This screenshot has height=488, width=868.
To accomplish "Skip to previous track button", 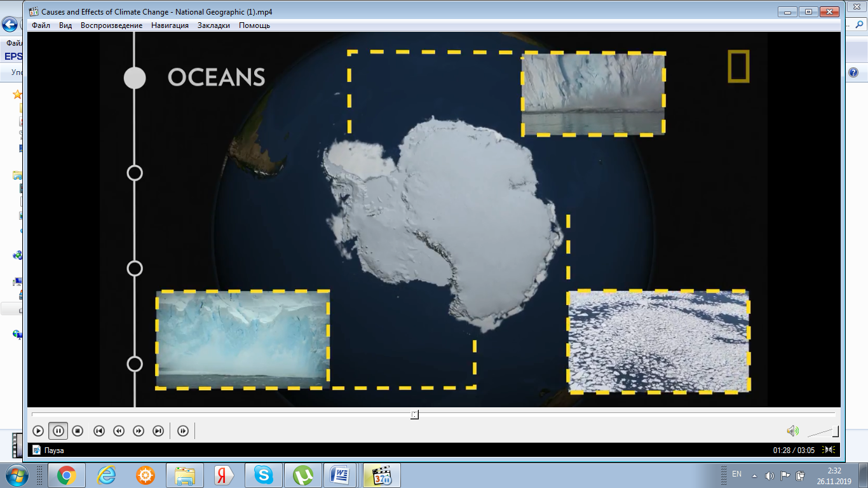I will click(x=98, y=431).
